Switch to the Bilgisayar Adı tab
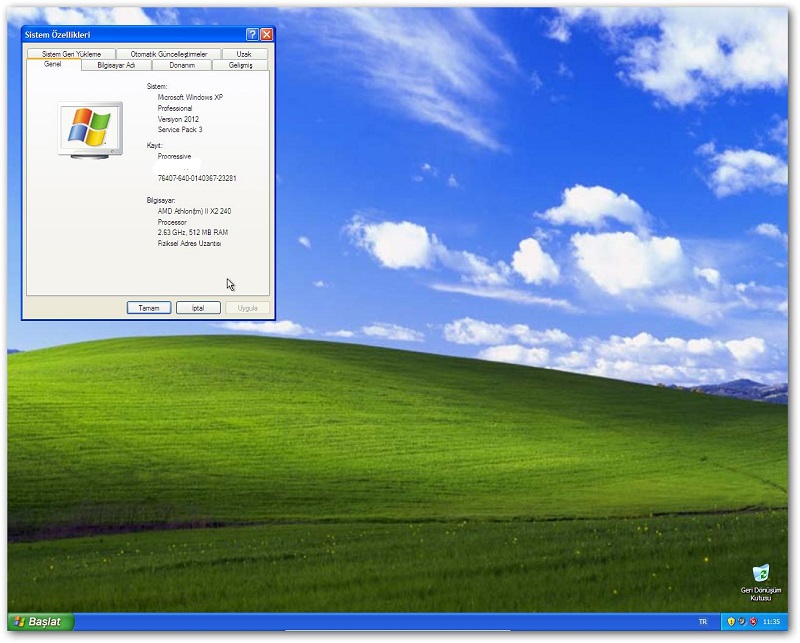Image resolution: width=800 pixels, height=643 pixels. (116, 65)
